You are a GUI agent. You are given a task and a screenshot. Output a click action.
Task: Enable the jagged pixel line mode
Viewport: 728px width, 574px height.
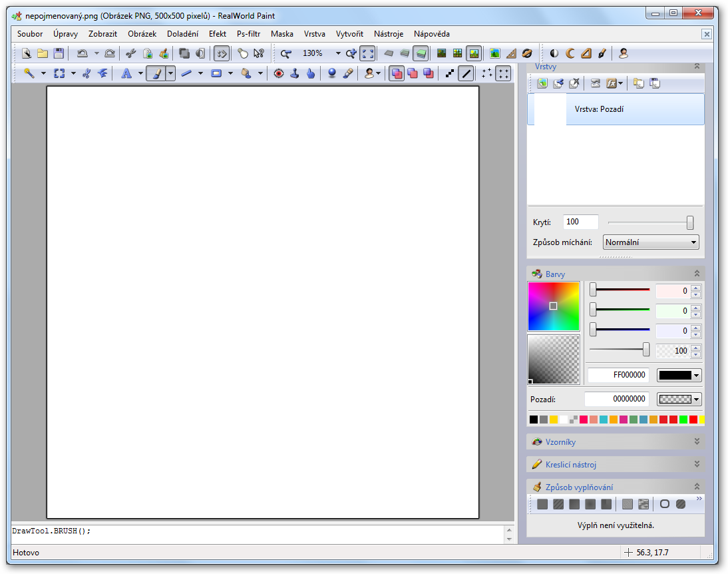pos(449,73)
